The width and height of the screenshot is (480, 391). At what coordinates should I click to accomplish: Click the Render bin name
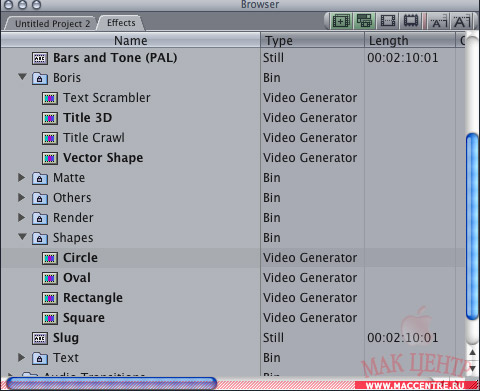tap(73, 218)
